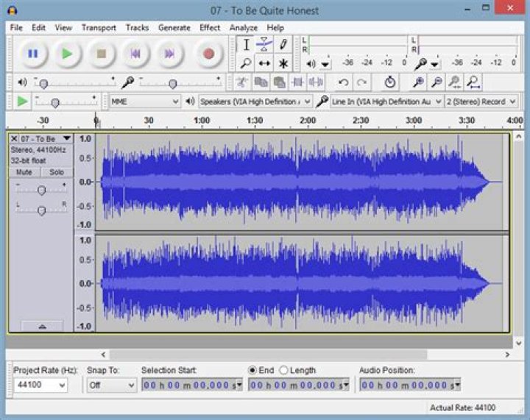Click the Zoom Out icon
Viewport: 530px width, 420px height.
(437, 82)
